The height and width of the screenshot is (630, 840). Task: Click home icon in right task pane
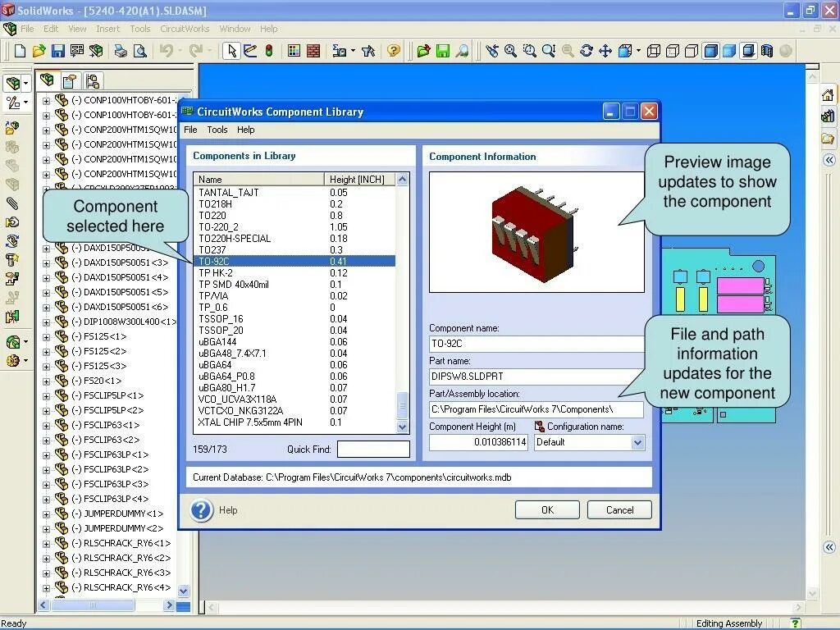pos(828,95)
